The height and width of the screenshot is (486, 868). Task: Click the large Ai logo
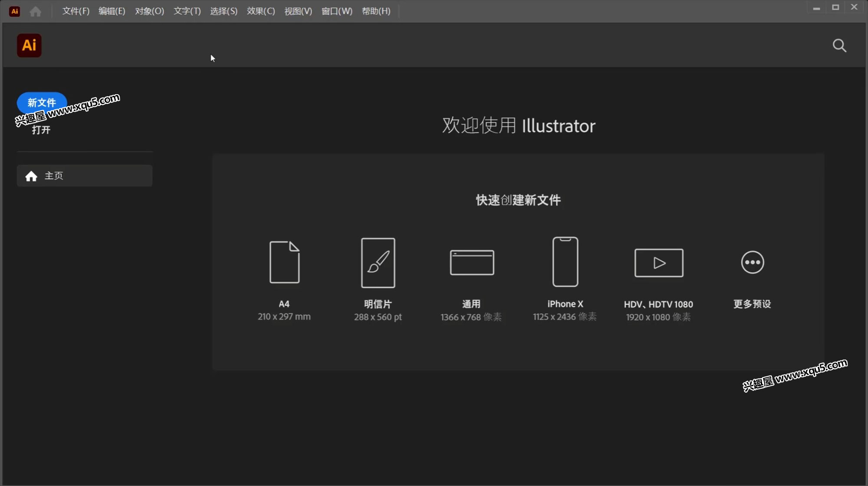pos(29,45)
